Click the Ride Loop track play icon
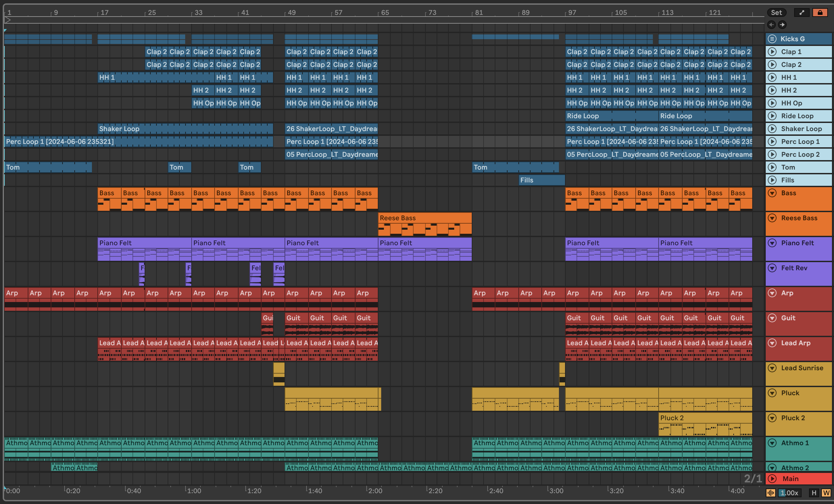 (x=772, y=116)
